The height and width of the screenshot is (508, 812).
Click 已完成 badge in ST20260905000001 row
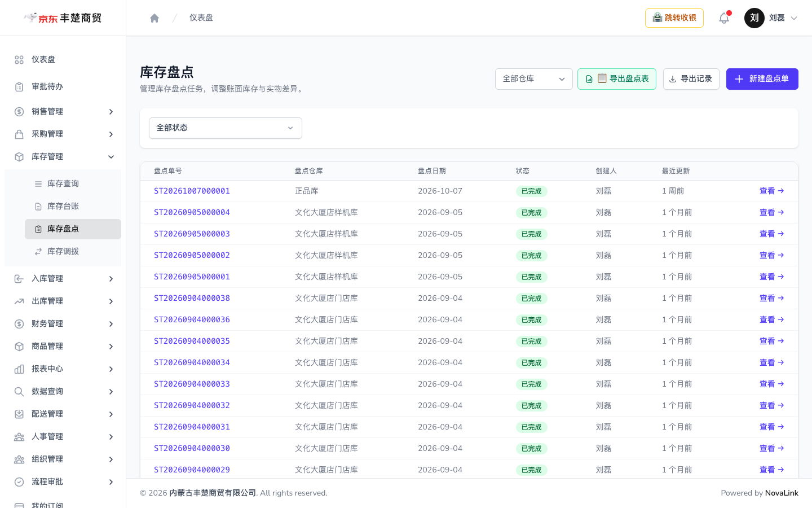532,277
